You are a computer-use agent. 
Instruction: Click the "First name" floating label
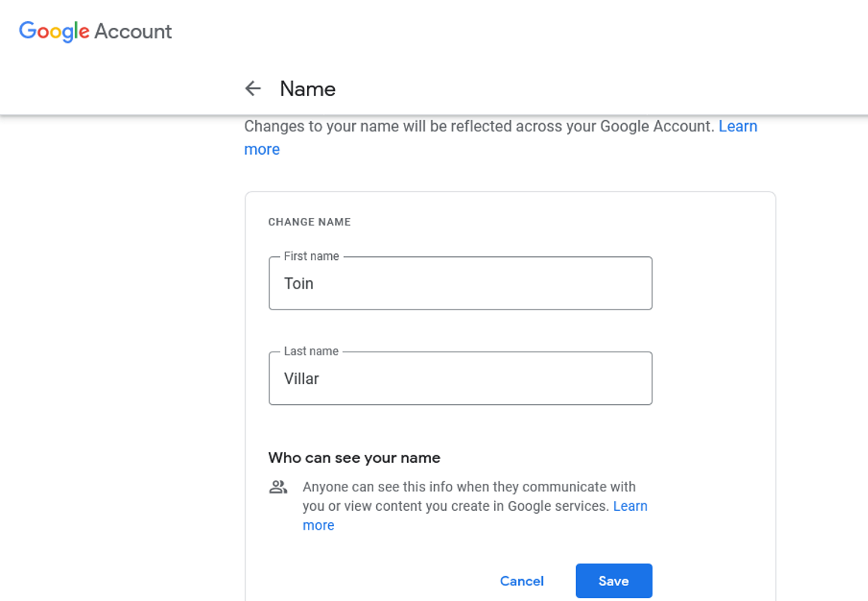click(310, 256)
